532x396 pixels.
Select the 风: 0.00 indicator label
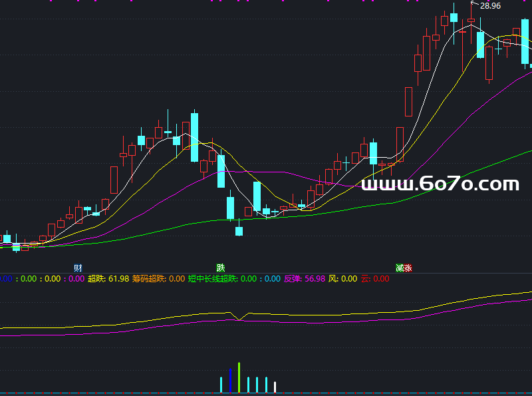pyautogui.click(x=342, y=279)
